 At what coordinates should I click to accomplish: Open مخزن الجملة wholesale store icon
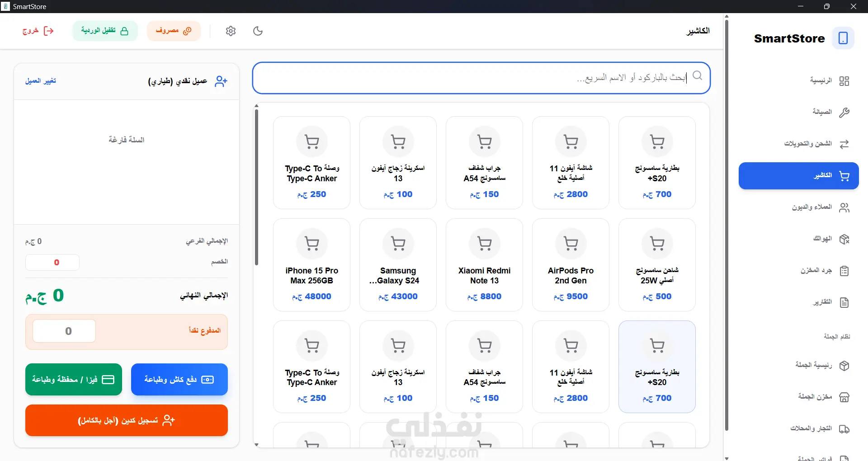tap(844, 397)
